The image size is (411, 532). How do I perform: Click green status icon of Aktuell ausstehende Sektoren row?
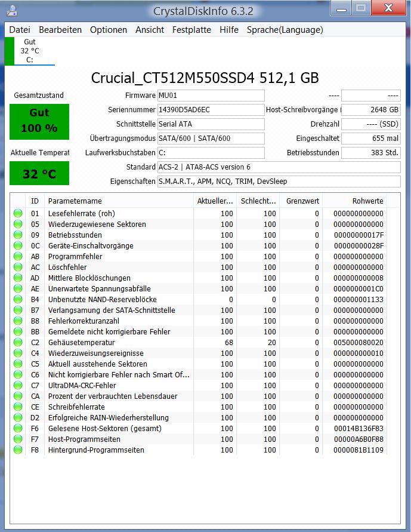pos(18,364)
